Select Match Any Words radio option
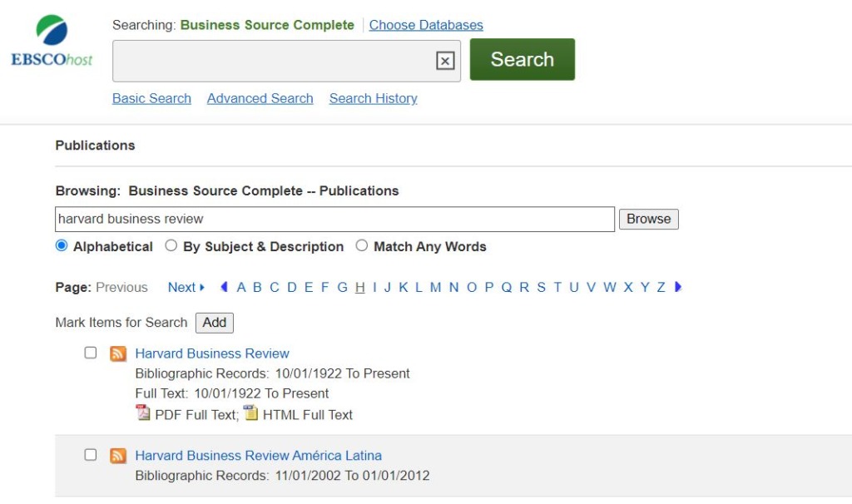 [362, 246]
